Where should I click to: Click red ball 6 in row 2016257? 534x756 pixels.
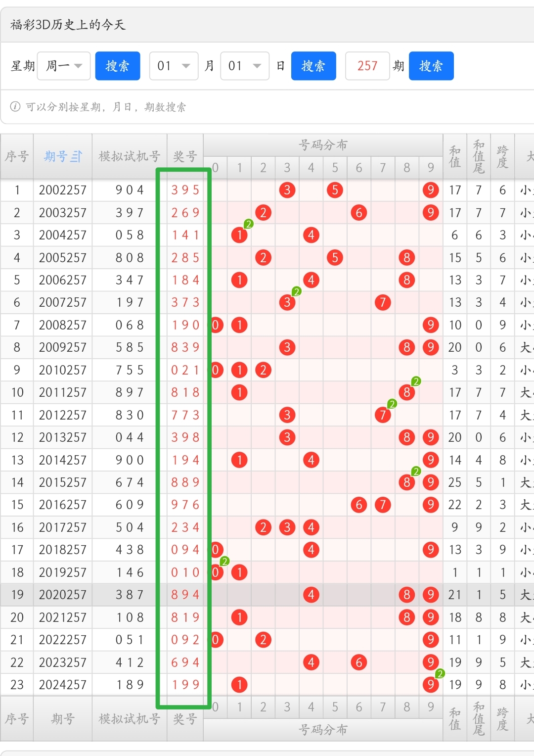point(359,505)
